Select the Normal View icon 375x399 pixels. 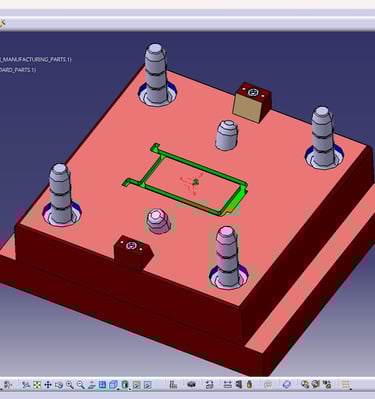pos(92,385)
